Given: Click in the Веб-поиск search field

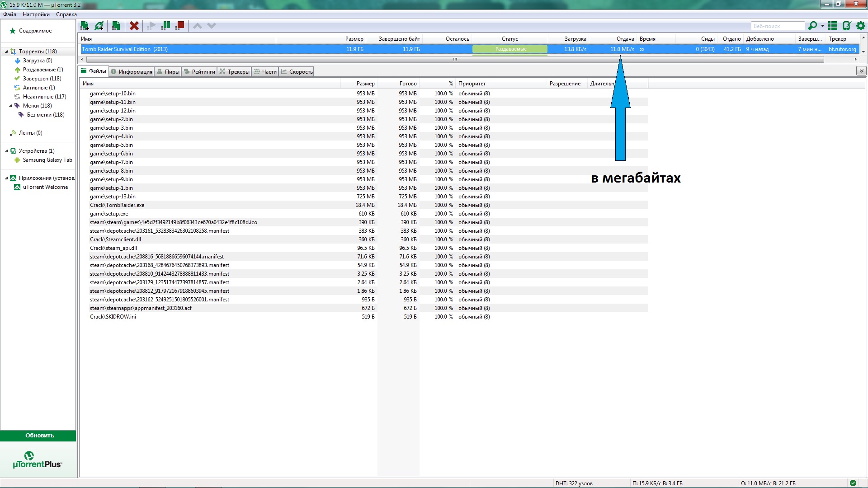Looking at the screenshot, I should click(x=778, y=26).
